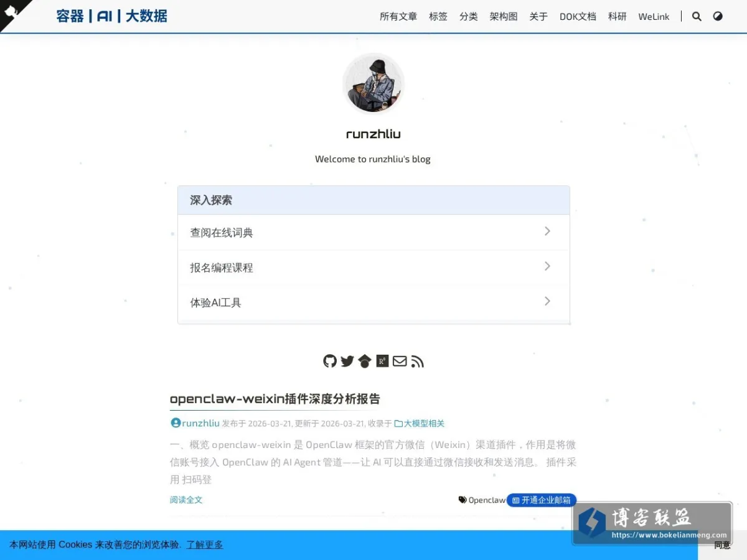Click the runzhliu author link
Screen dimensions: 747x560
[x=200, y=423]
